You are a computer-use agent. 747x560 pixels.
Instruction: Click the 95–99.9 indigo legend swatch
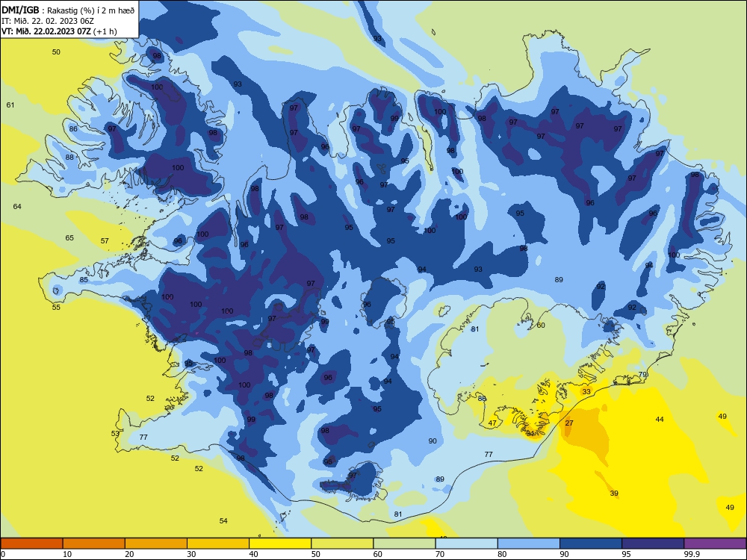point(653,544)
